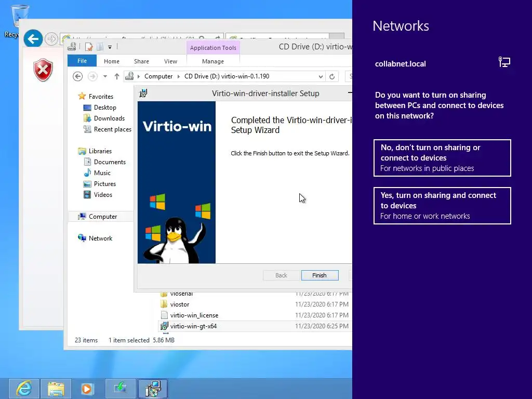Click the collabnet.local network icon
The image size is (532, 399).
[504, 62]
